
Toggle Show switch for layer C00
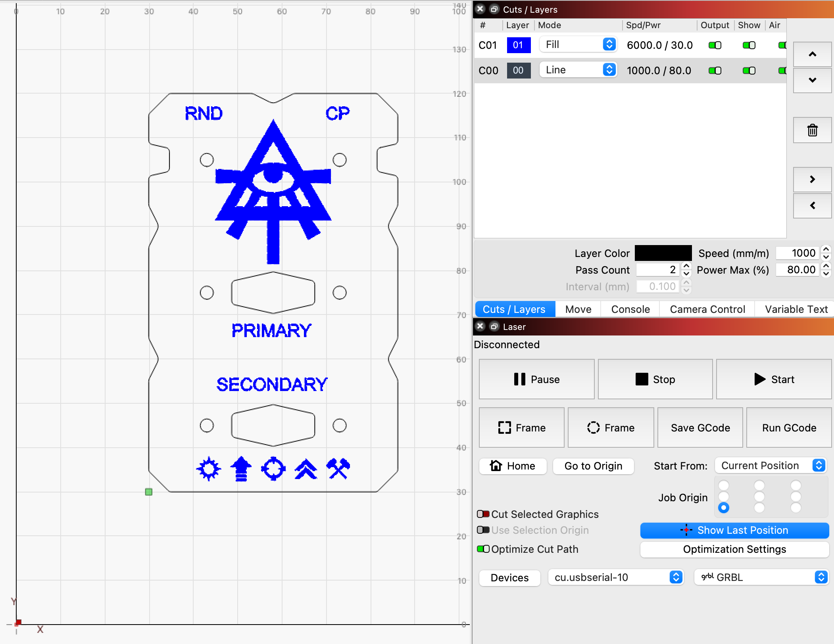point(749,71)
